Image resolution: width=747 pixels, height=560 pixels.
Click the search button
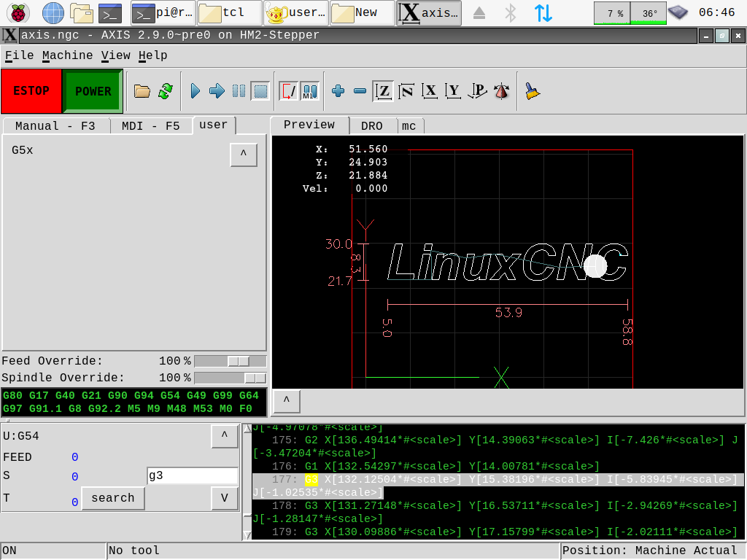pos(113,498)
